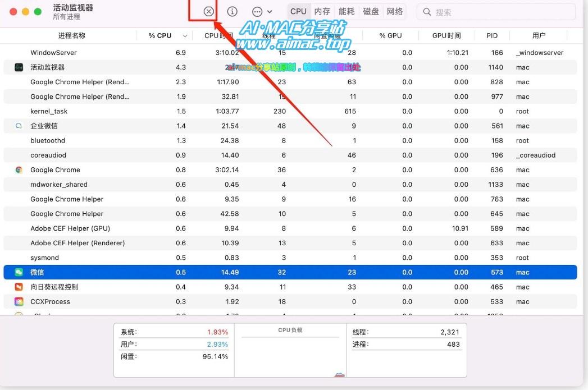
Task: Select the 微信 process name
Action: click(x=37, y=272)
